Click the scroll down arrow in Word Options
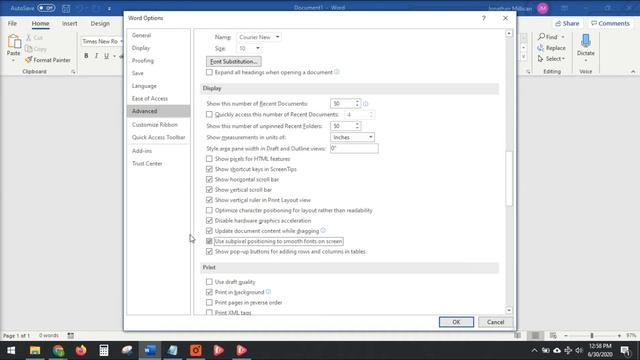The width and height of the screenshot is (640, 360). point(509,311)
